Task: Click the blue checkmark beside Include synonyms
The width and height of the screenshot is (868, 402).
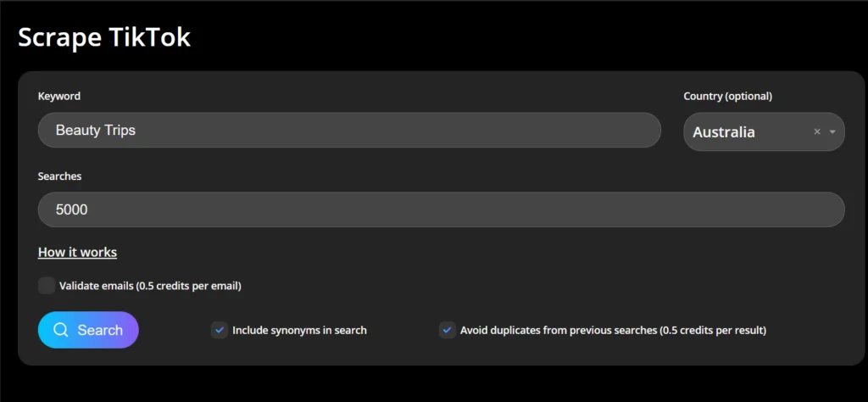Action: pos(220,330)
